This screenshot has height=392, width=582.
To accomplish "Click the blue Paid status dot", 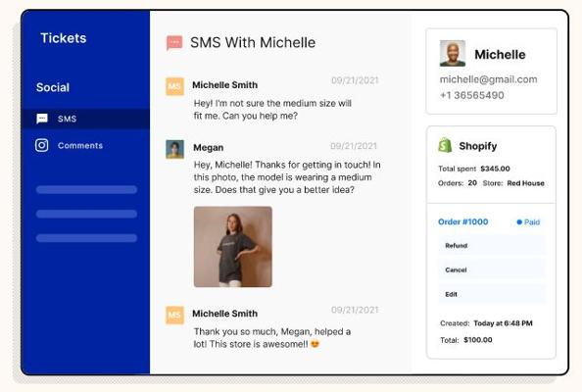I will click(x=519, y=222).
